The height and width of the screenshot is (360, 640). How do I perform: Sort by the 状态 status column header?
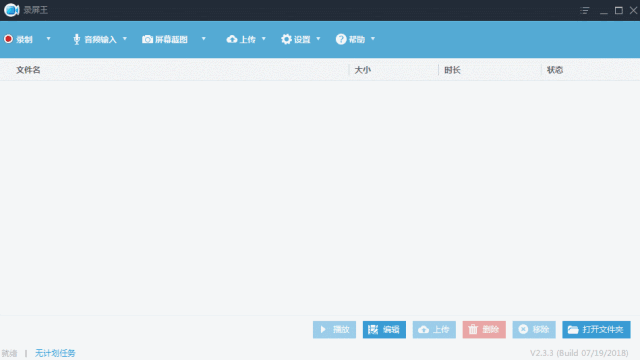pos(555,70)
